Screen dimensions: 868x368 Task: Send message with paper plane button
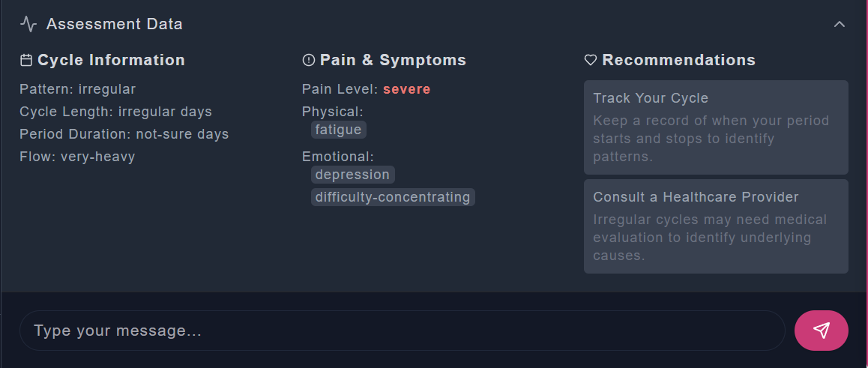(822, 331)
